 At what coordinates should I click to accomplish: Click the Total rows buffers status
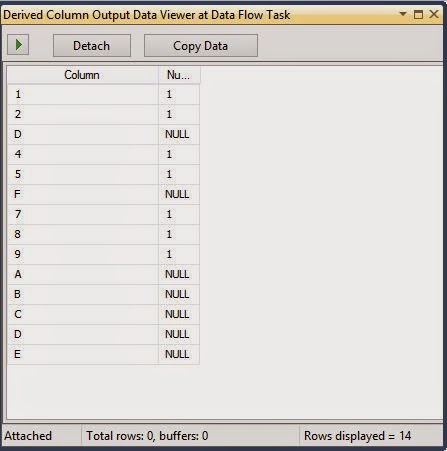coord(147,436)
